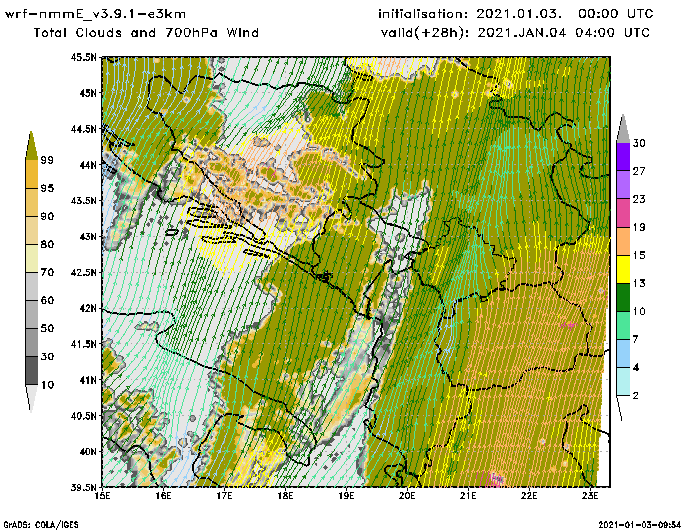Click the 17E longitude axis label
Image resolution: width=700 pixels, height=530 pixels.
tap(225, 496)
